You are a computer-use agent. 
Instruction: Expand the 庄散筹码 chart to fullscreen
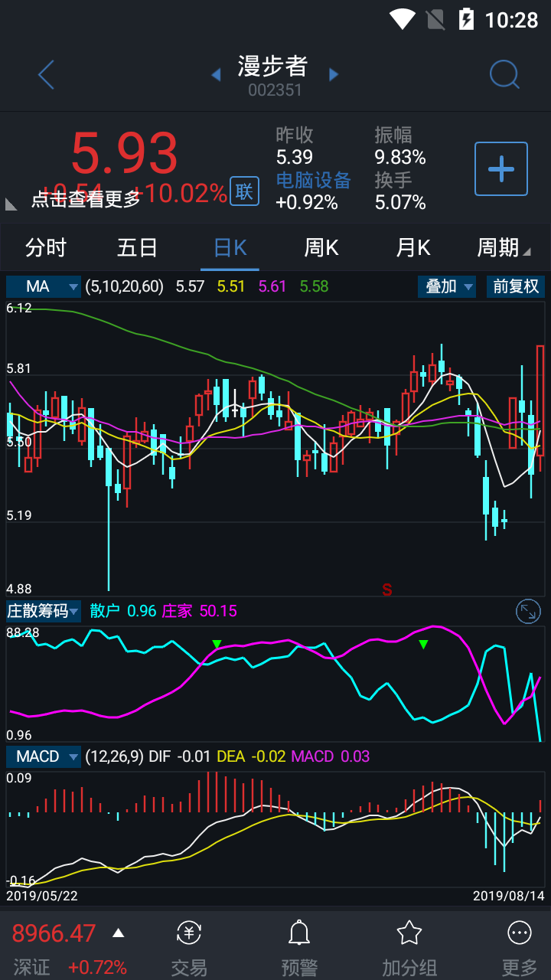click(x=529, y=611)
